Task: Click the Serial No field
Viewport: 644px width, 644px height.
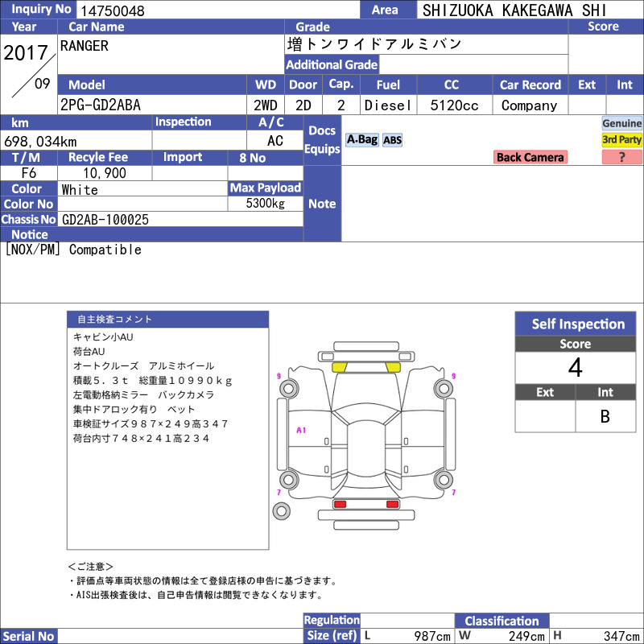Action: coord(180,636)
